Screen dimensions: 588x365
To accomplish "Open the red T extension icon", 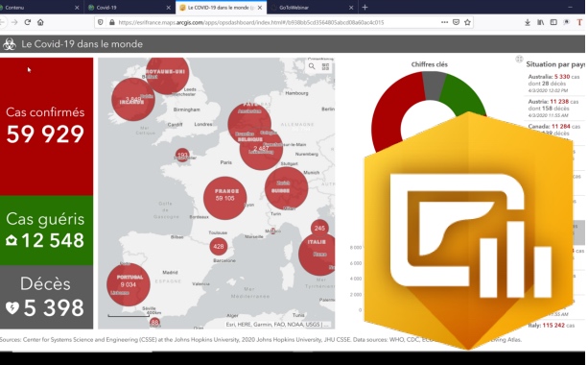I will [x=579, y=22].
